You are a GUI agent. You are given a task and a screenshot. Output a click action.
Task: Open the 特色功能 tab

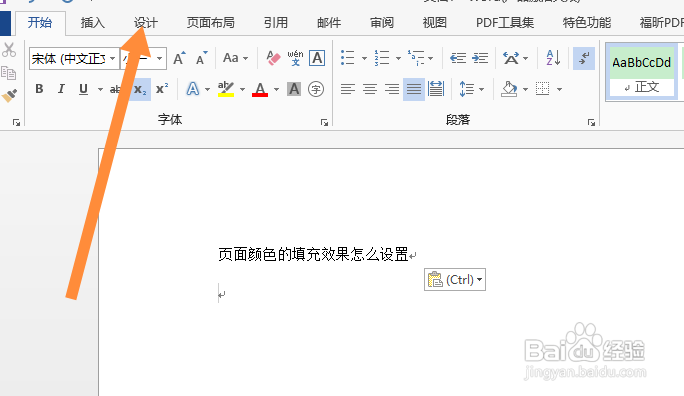tap(587, 23)
